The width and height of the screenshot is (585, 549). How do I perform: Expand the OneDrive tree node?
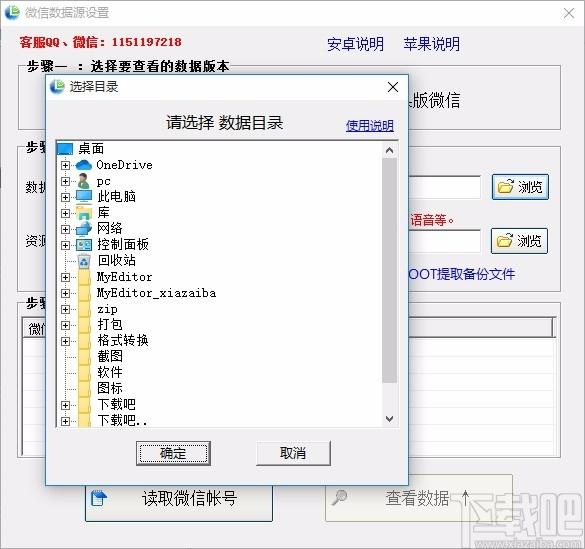point(65,165)
